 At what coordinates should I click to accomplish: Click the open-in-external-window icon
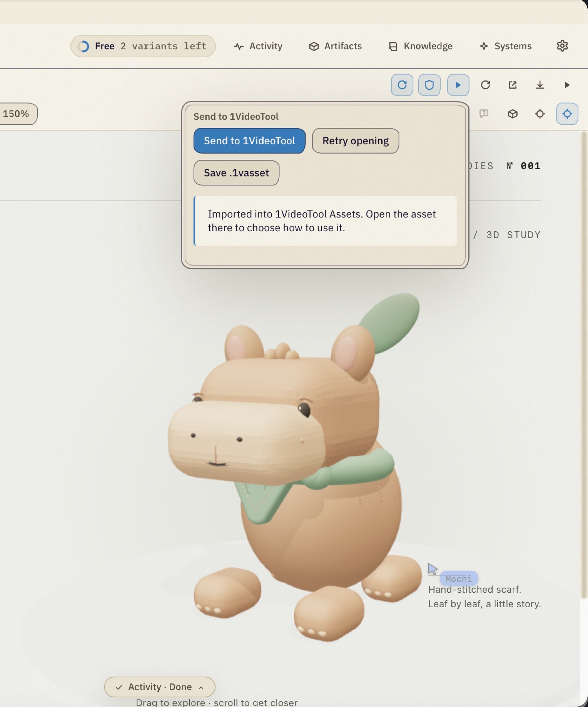point(513,85)
